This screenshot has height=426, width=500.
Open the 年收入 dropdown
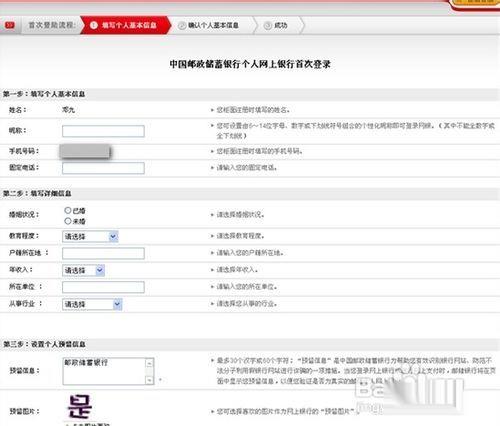click(83, 270)
